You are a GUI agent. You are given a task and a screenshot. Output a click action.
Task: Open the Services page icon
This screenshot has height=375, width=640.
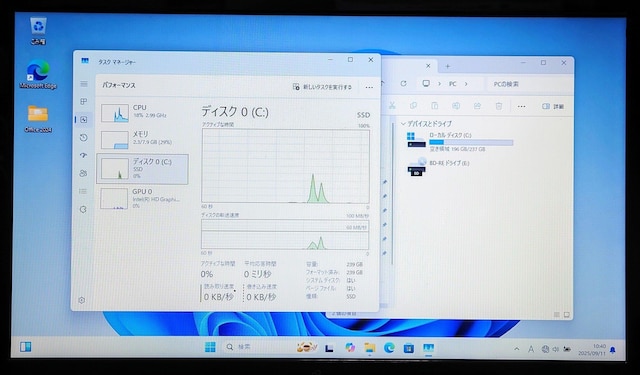[84, 209]
